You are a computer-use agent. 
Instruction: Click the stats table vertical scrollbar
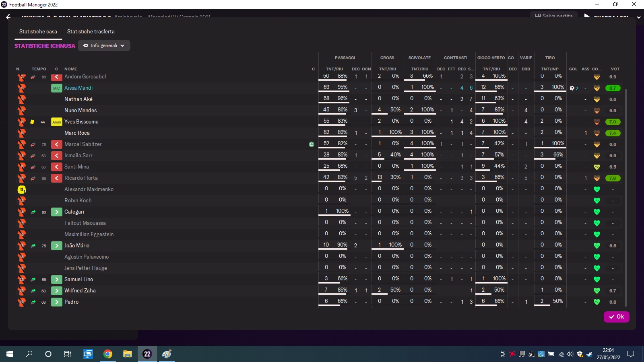click(626, 197)
